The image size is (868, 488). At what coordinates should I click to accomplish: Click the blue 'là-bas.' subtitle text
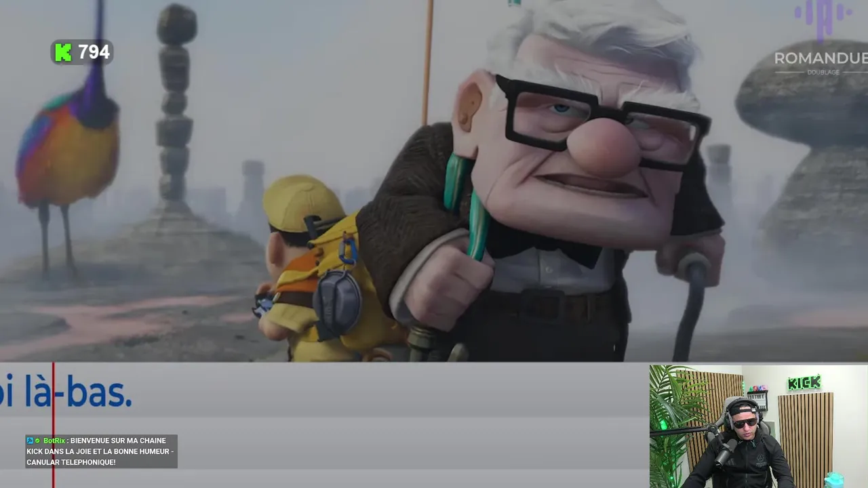(78, 393)
